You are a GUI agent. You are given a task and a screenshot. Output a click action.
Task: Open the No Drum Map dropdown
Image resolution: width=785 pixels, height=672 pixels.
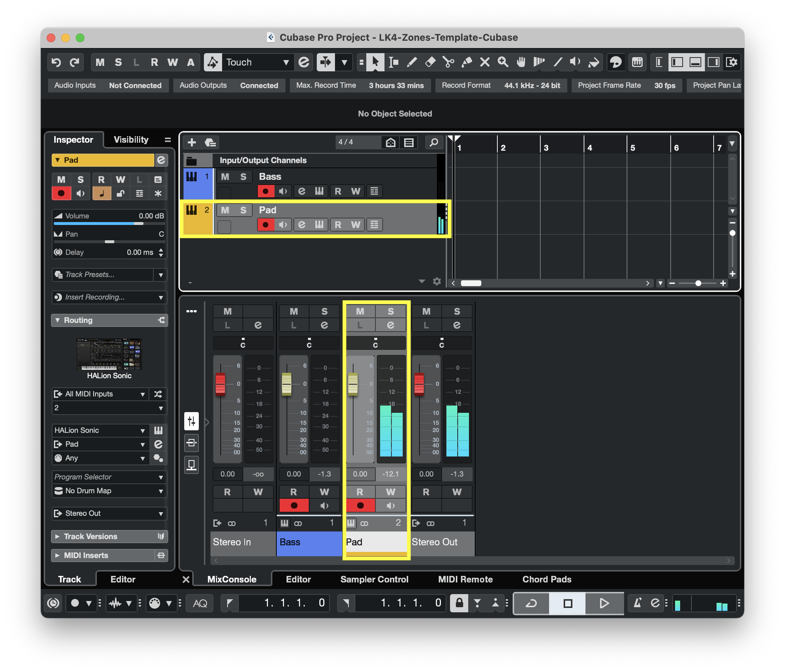(x=110, y=491)
